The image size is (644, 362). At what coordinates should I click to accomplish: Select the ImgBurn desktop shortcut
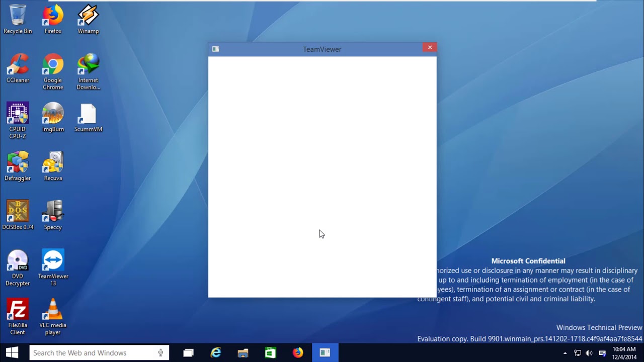53,117
